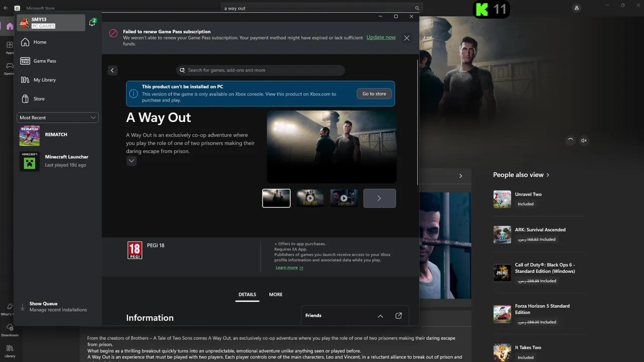The image size is (644, 362).
Task: Click the back arrow in Xbox app
Action: click(113, 70)
